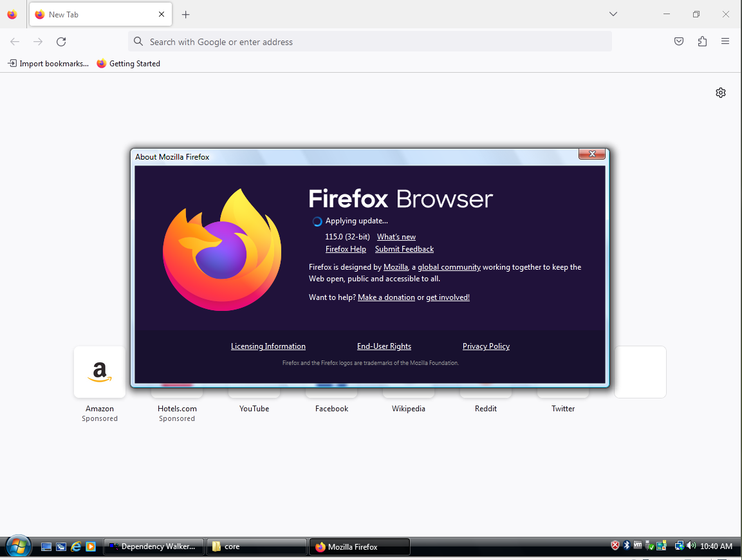Screen dimensions: 742x560
Task: Click the get involved! link
Action: coord(448,297)
